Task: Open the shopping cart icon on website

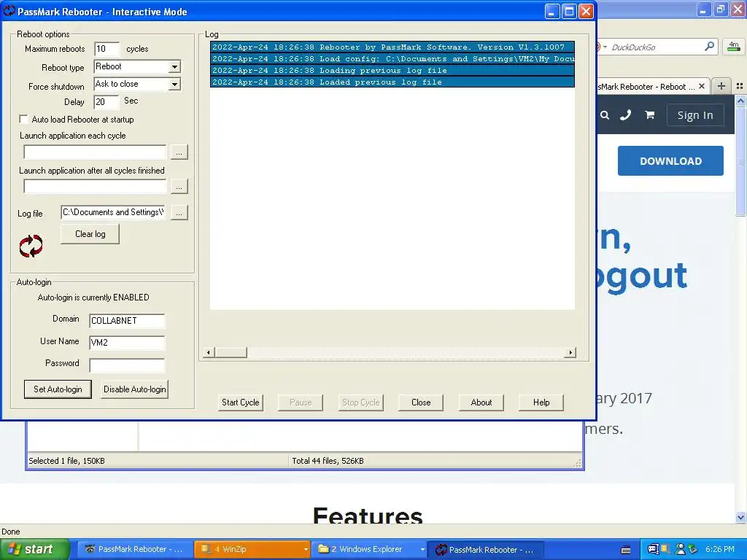Action: [649, 114]
